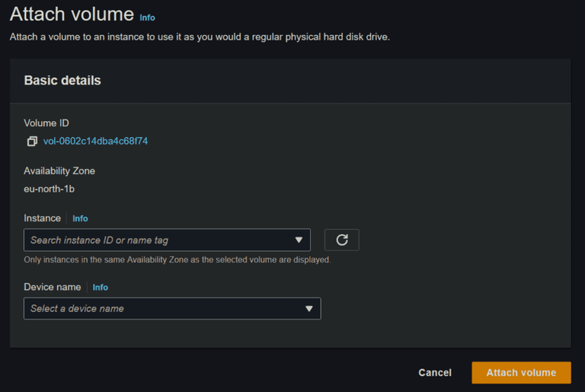This screenshot has width=585, height=392.
Task: Refresh the instance list
Action: pyautogui.click(x=342, y=240)
